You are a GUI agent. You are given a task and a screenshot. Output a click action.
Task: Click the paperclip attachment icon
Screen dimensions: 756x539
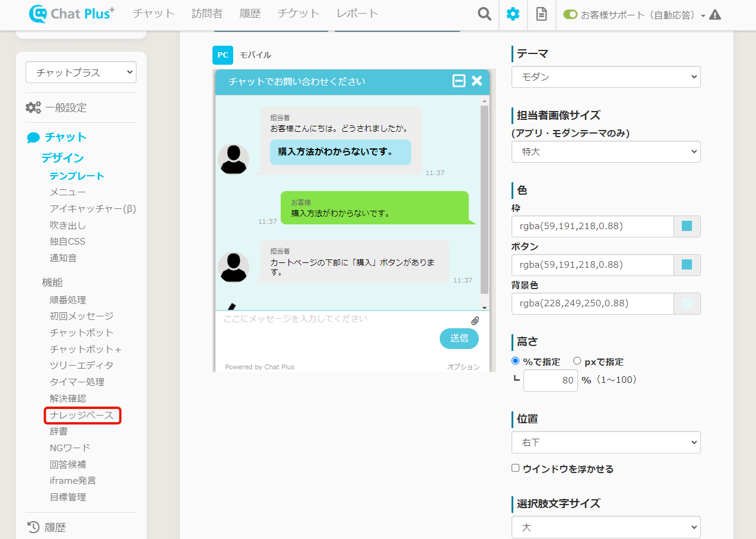tap(475, 321)
